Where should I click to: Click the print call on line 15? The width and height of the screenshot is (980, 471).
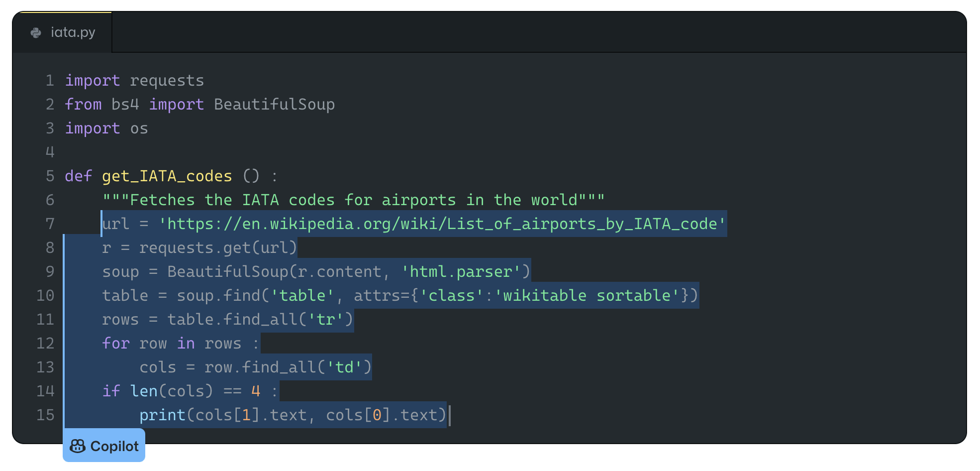162,415
